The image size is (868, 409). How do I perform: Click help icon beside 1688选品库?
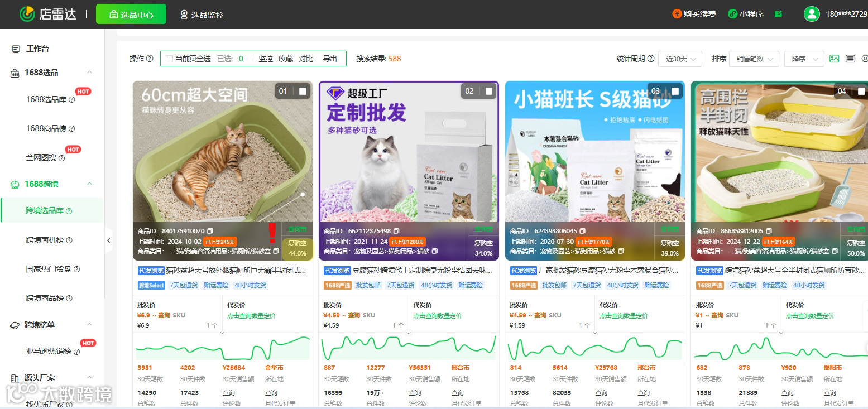(x=71, y=99)
